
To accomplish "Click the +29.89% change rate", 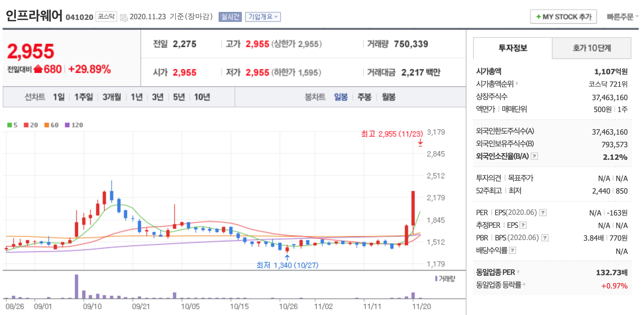I will 89,69.
